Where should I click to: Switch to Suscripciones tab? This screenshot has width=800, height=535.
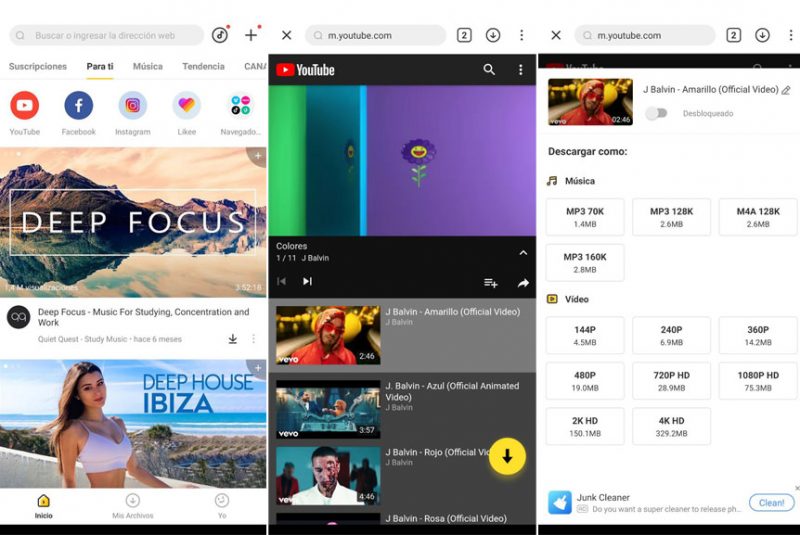[x=38, y=66]
